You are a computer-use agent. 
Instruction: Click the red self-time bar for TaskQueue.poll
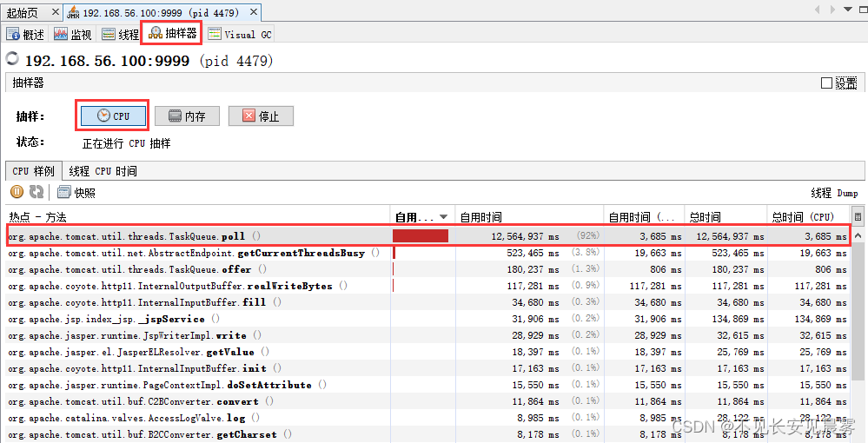click(x=421, y=236)
